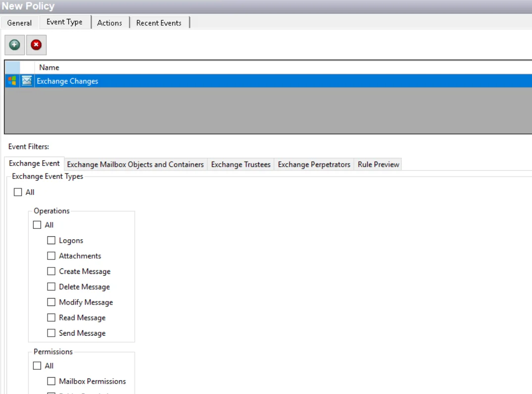Switch to the Exchange Trustees tab
This screenshot has height=394, width=532.
[241, 164]
